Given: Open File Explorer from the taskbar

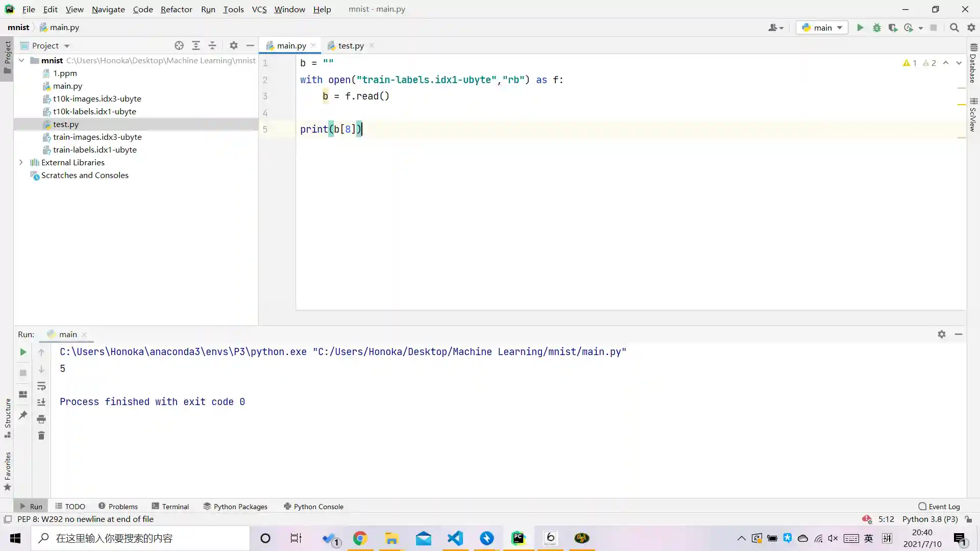Looking at the screenshot, I should (391, 538).
